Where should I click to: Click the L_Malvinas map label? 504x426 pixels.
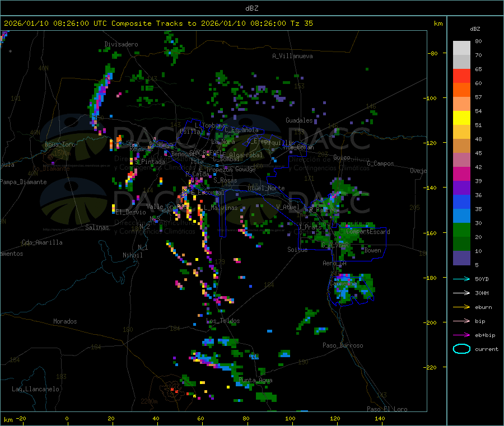click(221, 208)
